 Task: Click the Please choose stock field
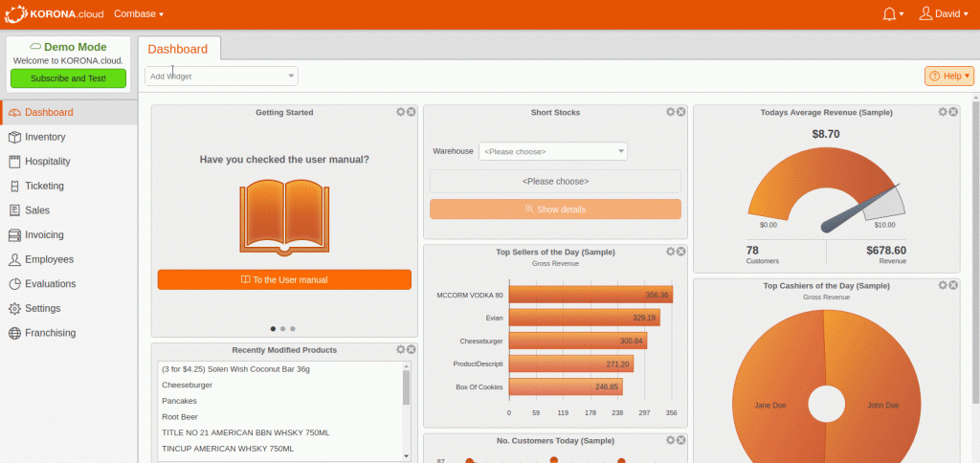point(556,181)
